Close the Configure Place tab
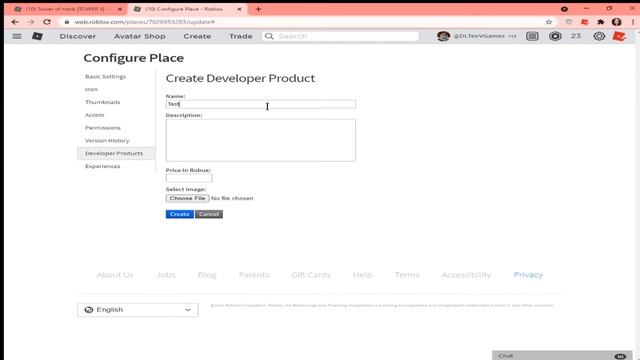Screen dimensions: 640x360 239,9
